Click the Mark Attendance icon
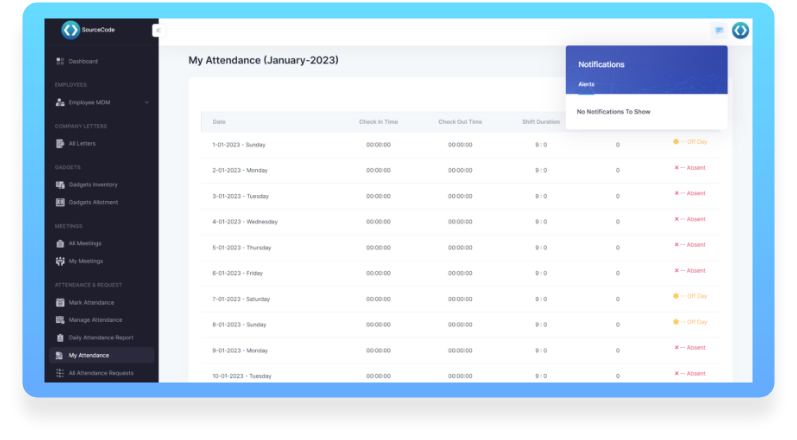Viewport: 797px width, 440px height. 60,303
